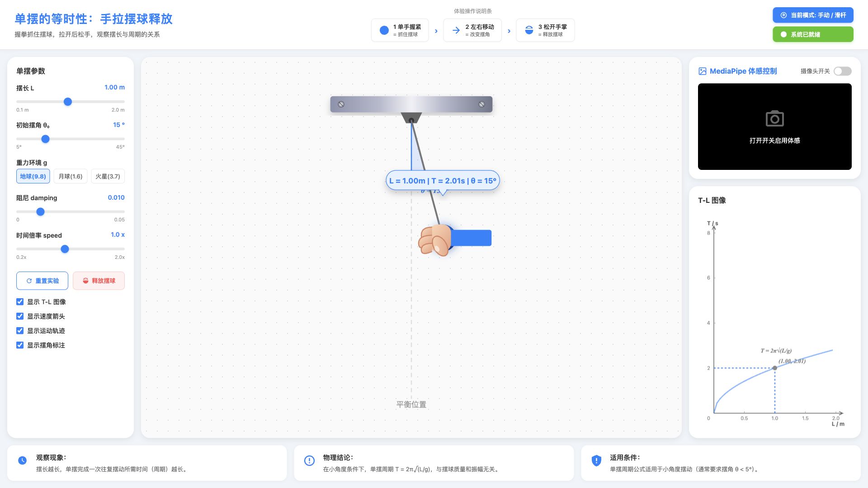868x488 pixels.
Task: Toggle the 摄像头开关 camera switch
Action: [x=843, y=71]
